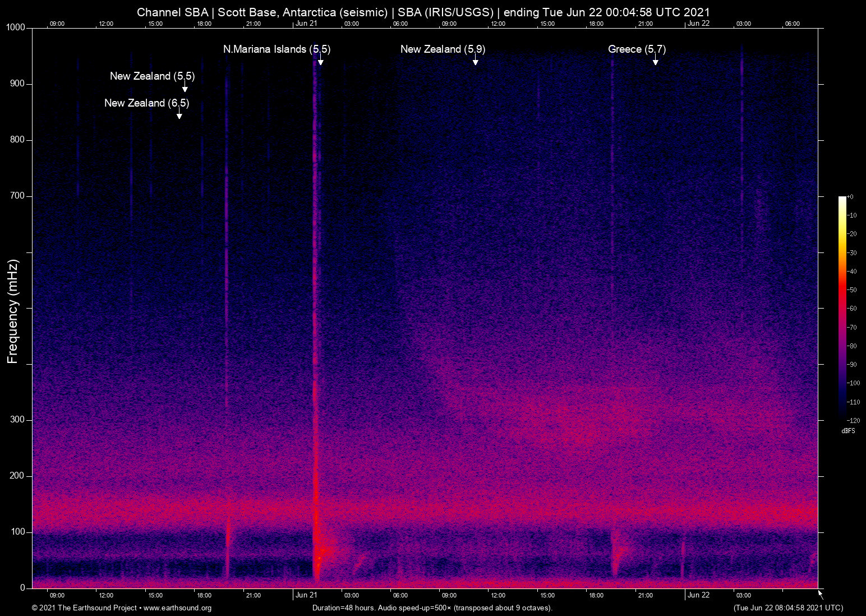Viewport: 866px width, 616px height.
Task: Click the arrow under New Zealand (6.5) label
Action: tap(179, 116)
